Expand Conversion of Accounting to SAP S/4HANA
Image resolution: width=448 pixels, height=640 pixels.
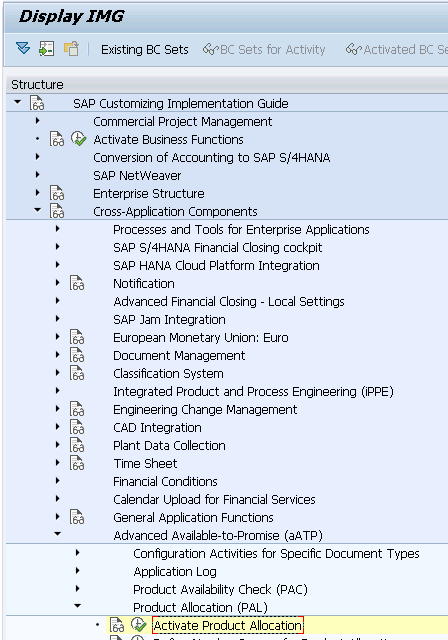pyautogui.click(x=38, y=157)
